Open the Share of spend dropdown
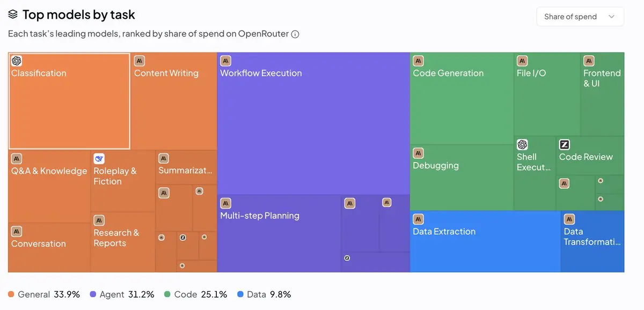 tap(580, 17)
